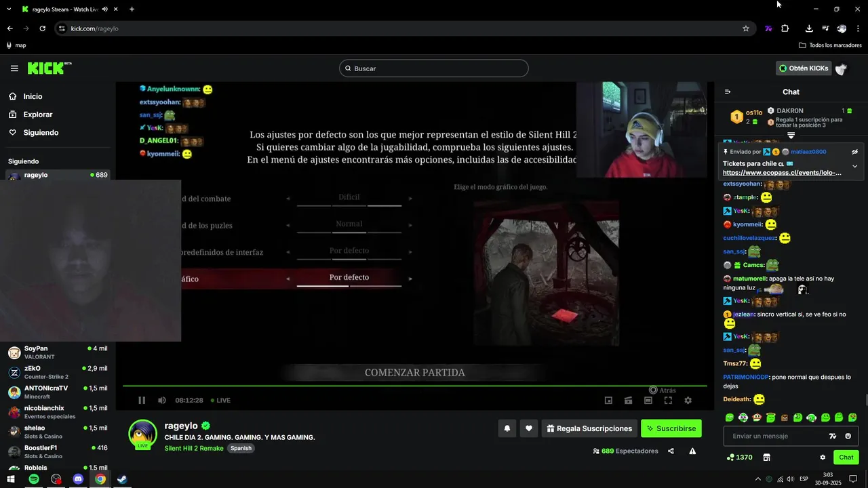Click Regala Suscripciones button
The image size is (868, 488).
coord(589,428)
